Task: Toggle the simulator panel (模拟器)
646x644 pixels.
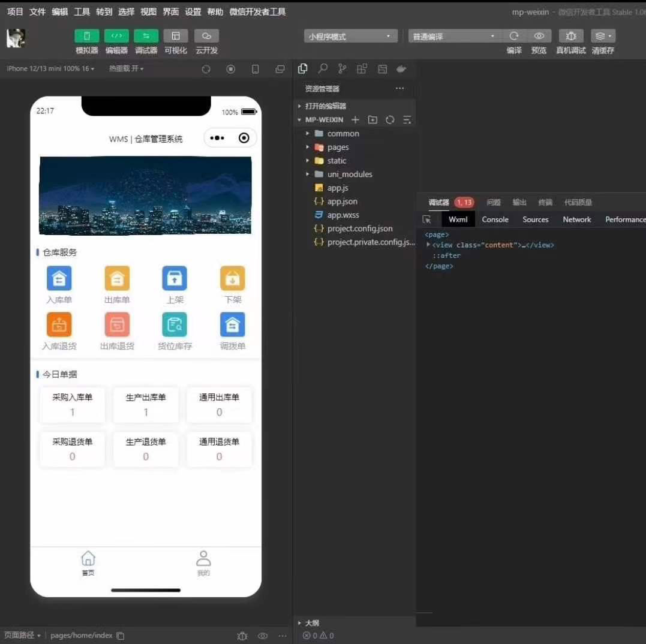Action: pos(86,36)
